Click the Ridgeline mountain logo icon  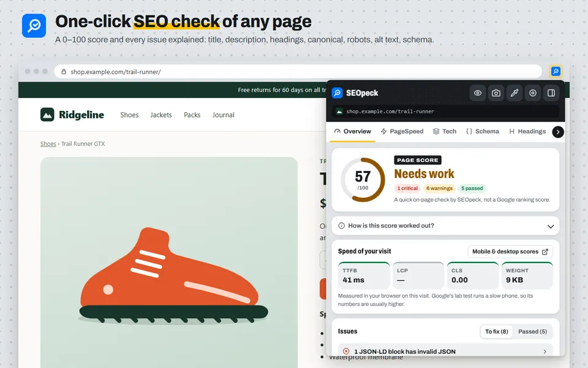[x=47, y=115]
